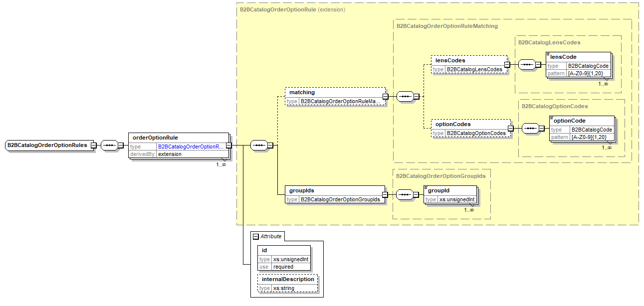The height and width of the screenshot is (306, 644).
Task: Click the sequence compositor right of orderOptionRule
Action: (259, 146)
